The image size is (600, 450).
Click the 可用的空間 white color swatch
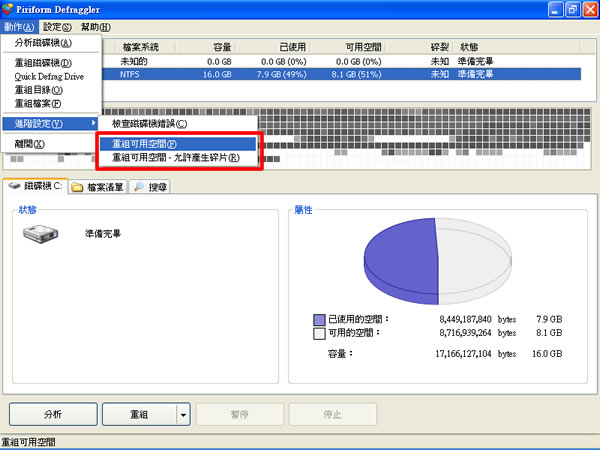pos(319,333)
